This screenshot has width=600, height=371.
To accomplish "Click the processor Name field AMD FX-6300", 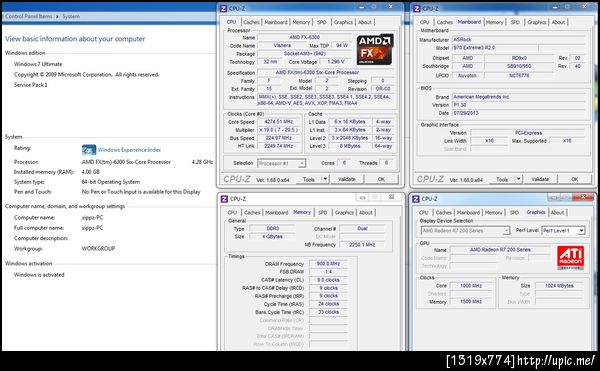I will [x=304, y=37].
